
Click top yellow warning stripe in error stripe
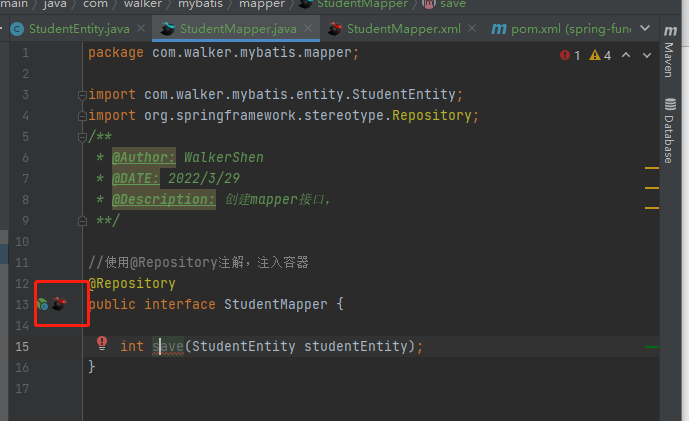652,168
